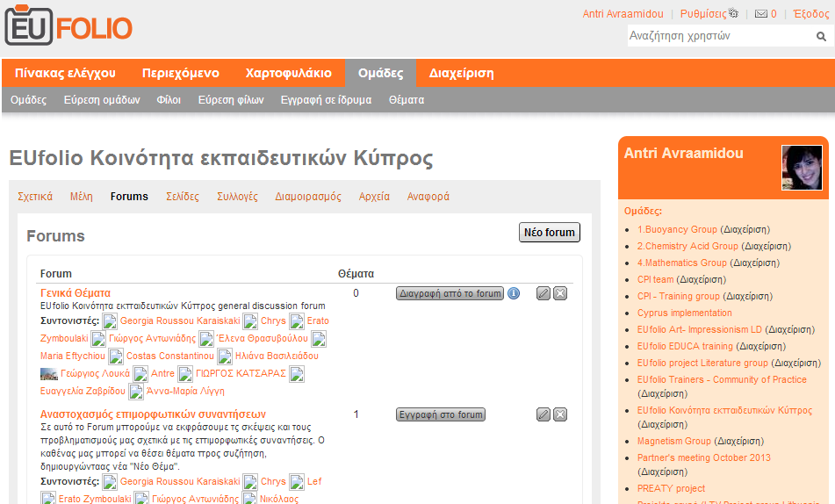This screenshot has height=504, width=835.
Task: Open the Γενικά Θέματα forum link
Action: pos(76,293)
